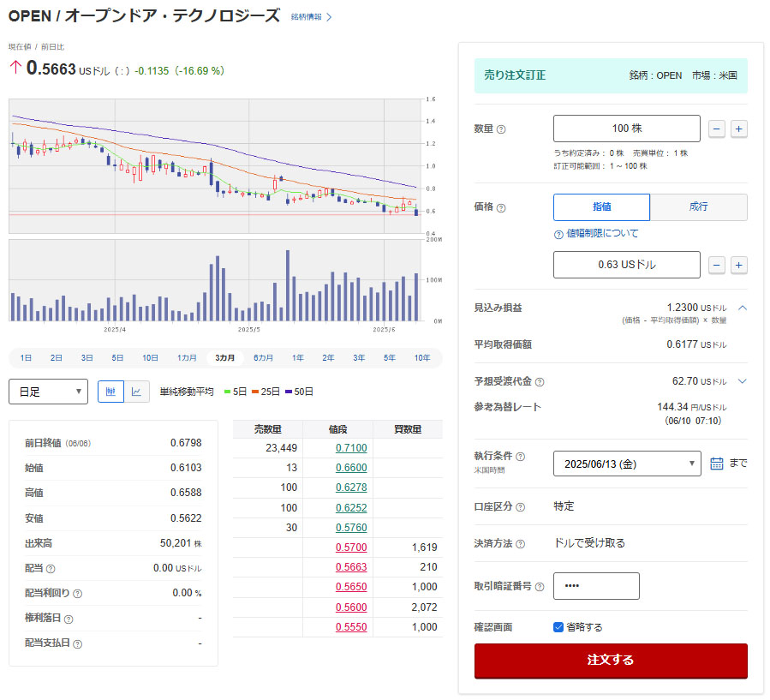Toggle the 省略する confirmation checkbox
The width and height of the screenshot is (770, 700).
coord(558,627)
